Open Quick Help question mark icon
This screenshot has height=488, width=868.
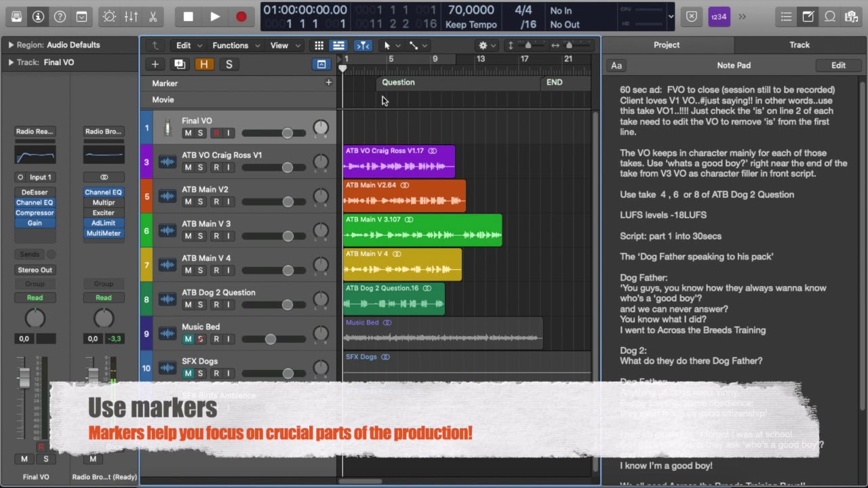pyautogui.click(x=60, y=17)
